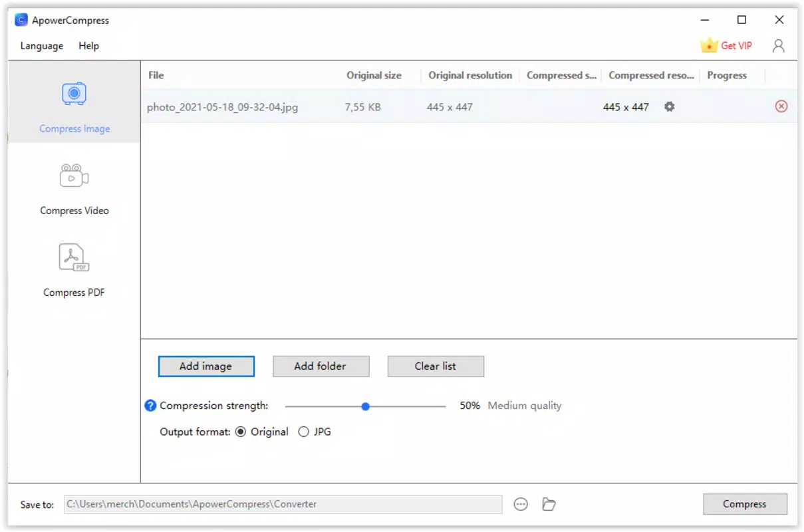The height and width of the screenshot is (532, 804).
Task: Open the user account profile icon
Action: [779, 46]
